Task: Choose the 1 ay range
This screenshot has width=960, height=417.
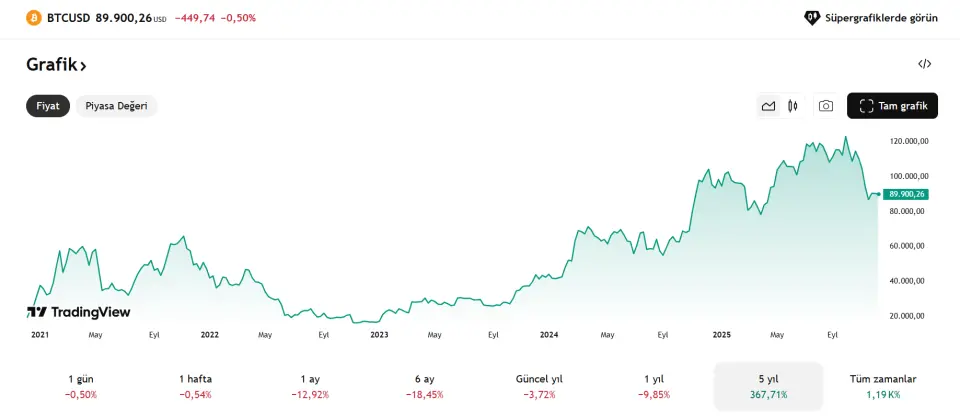Action: point(310,386)
